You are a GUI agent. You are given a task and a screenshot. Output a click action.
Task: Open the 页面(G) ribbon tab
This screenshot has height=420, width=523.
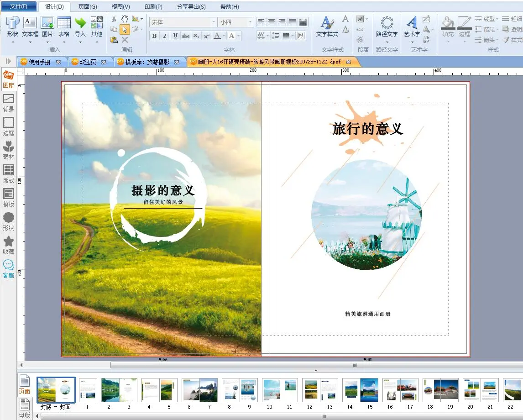point(88,6)
